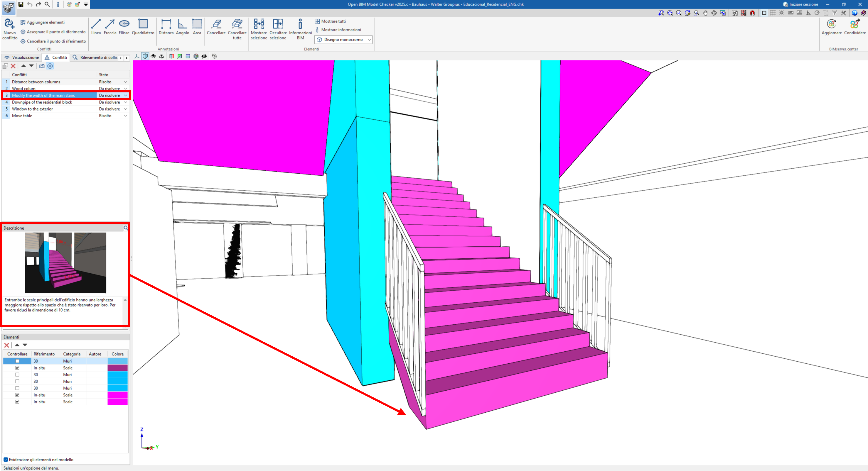Image resolution: width=868 pixels, height=471 pixels.
Task: Check the first Muri 30 element checkbox
Action: click(x=17, y=361)
